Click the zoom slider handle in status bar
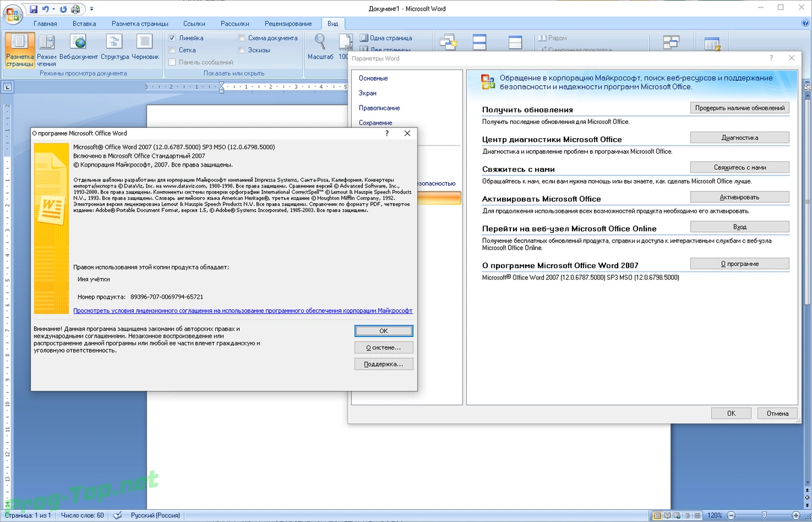This screenshot has height=522, width=812. 765,516
